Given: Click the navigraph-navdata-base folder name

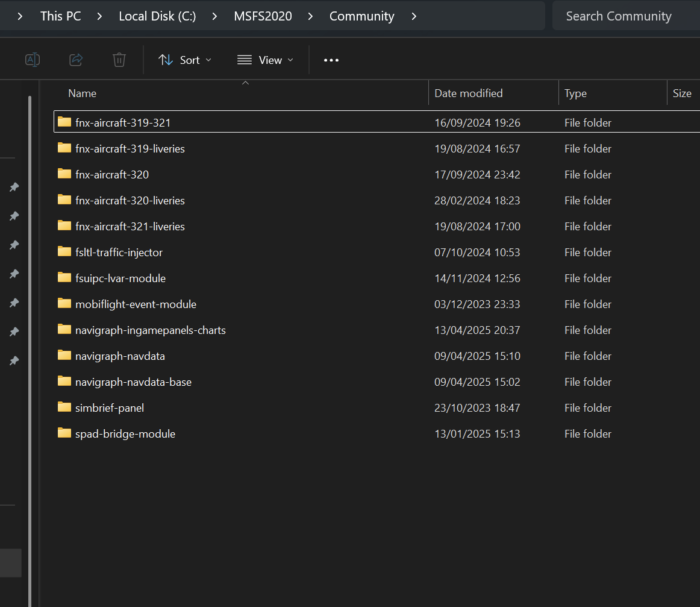Looking at the screenshot, I should click(134, 382).
